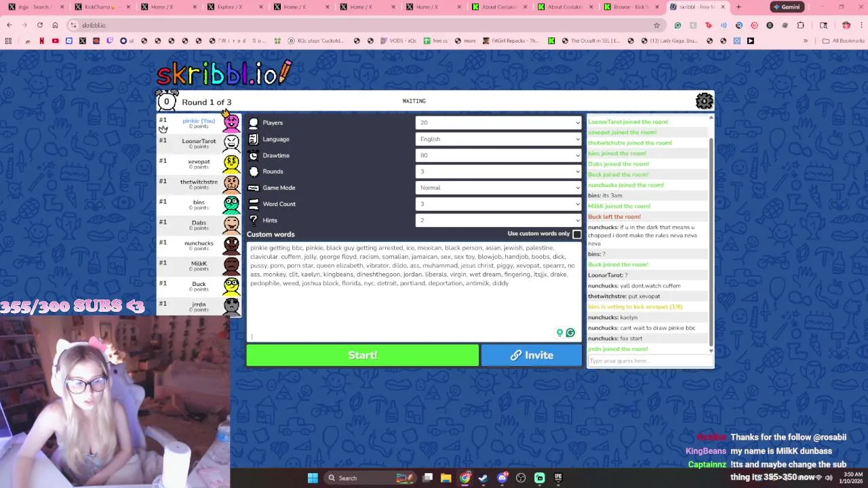The width and height of the screenshot is (868, 488).
Task: Click the 'Type your guess here' field
Action: (x=650, y=361)
